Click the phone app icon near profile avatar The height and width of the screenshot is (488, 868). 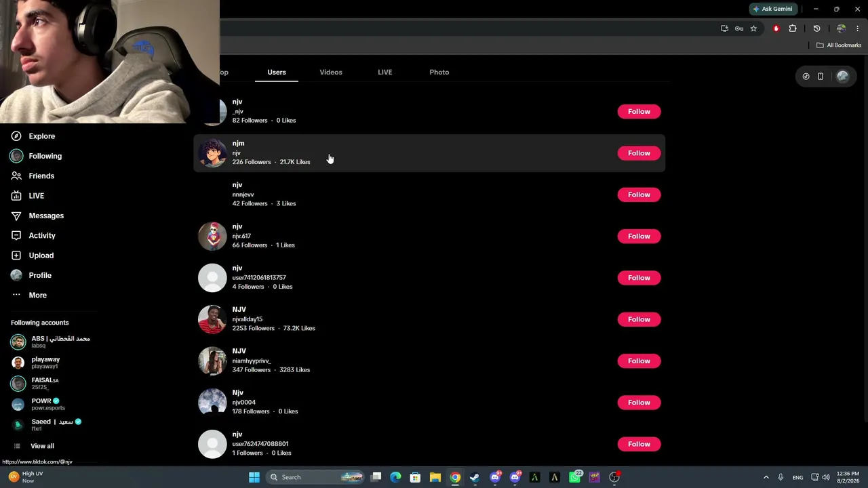point(821,77)
